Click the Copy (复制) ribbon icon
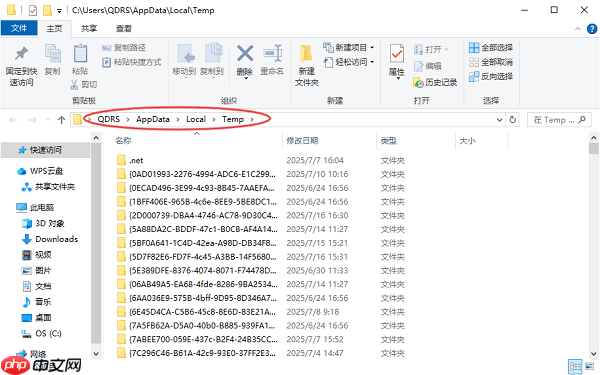Screen dimensions: 600x375 (52, 54)
